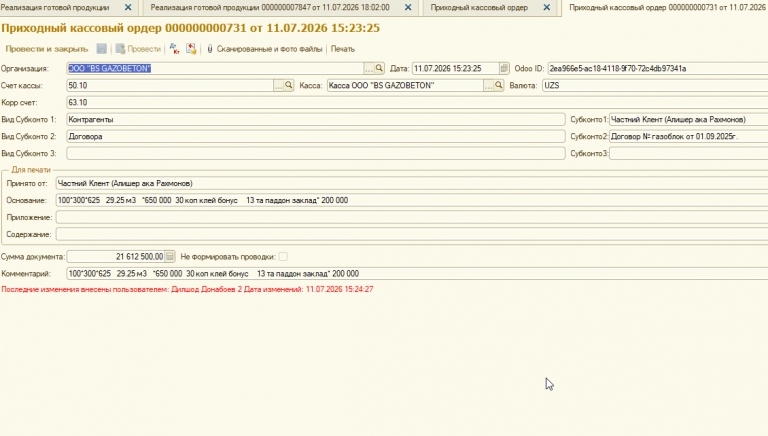Click the Принято от input field
This screenshot has height=436, width=768.
click(x=412, y=183)
